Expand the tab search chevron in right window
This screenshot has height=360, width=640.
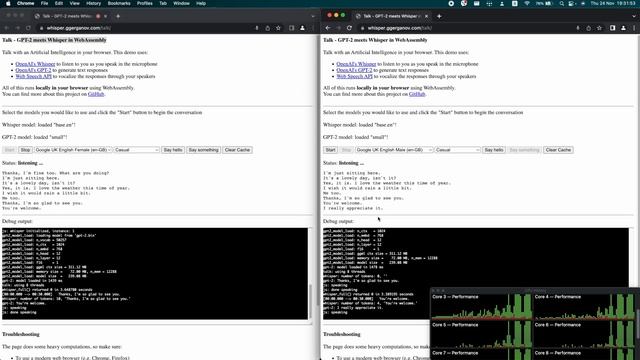click(634, 16)
